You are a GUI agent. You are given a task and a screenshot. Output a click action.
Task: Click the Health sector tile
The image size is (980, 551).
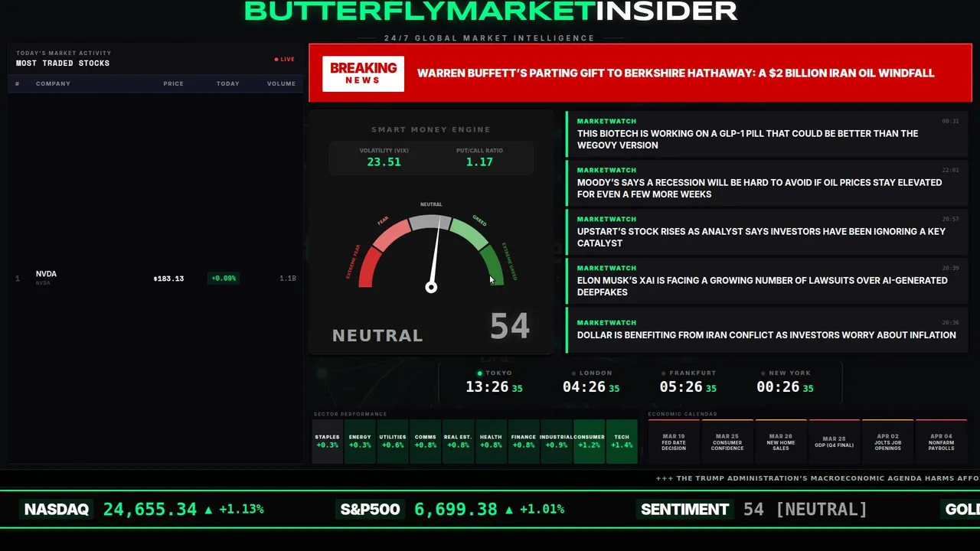click(x=491, y=442)
